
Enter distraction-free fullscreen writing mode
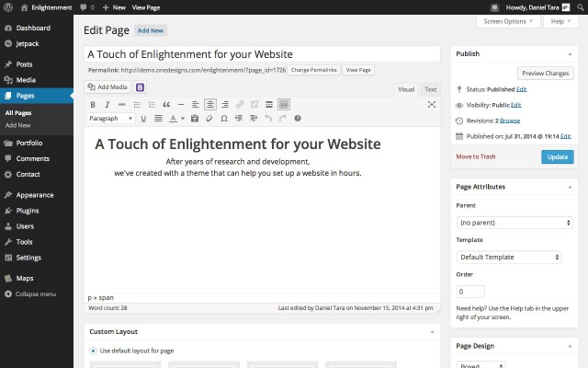point(432,105)
